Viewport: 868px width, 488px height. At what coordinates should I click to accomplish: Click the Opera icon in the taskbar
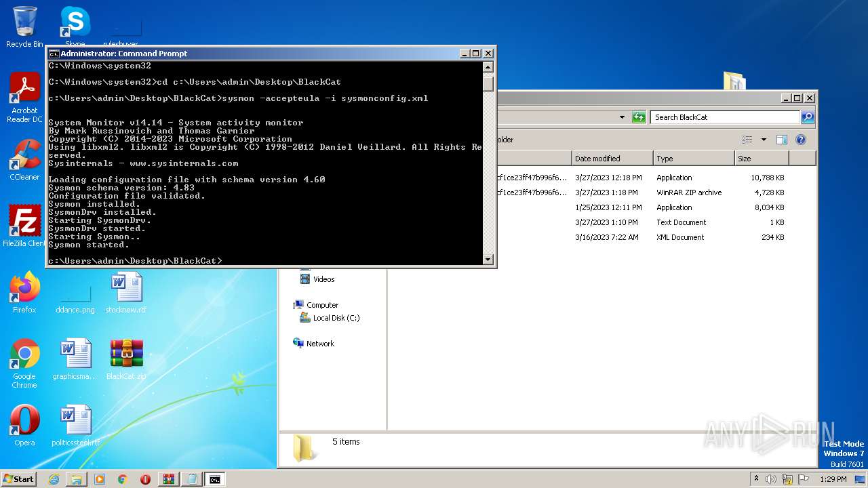point(145,479)
